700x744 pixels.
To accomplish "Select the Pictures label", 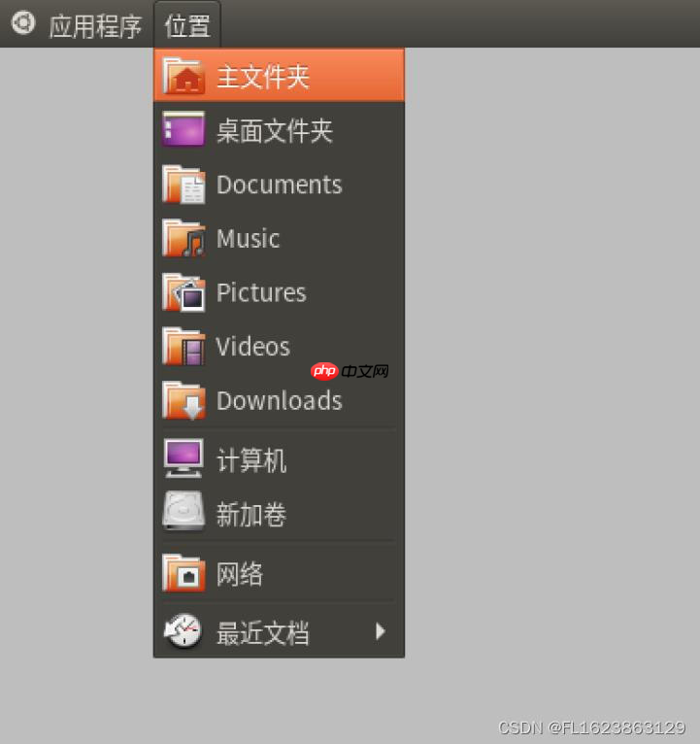I will 261,292.
